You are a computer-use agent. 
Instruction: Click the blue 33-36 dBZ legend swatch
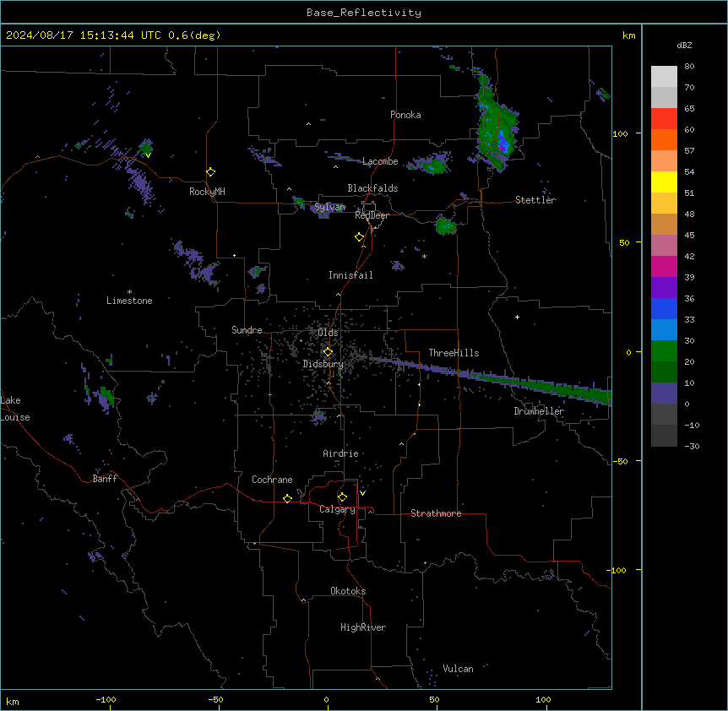tap(664, 309)
